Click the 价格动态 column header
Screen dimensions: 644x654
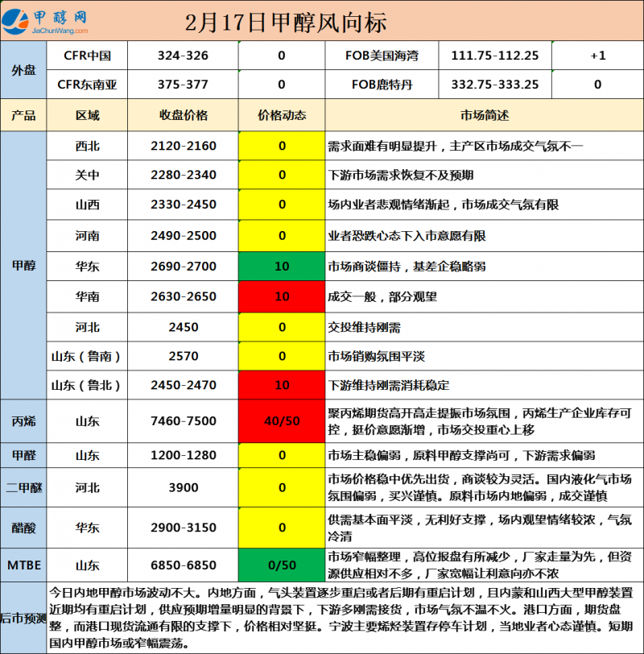pyautogui.click(x=282, y=115)
